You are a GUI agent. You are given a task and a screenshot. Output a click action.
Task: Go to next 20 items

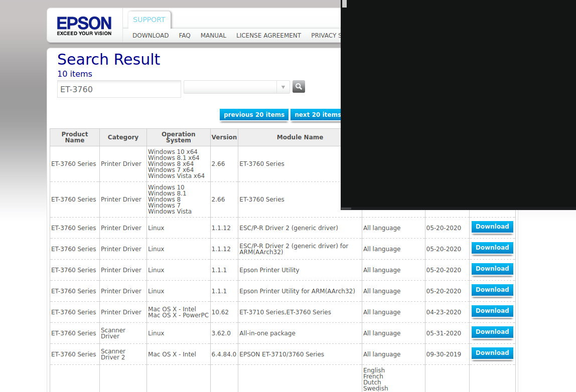tap(316, 114)
